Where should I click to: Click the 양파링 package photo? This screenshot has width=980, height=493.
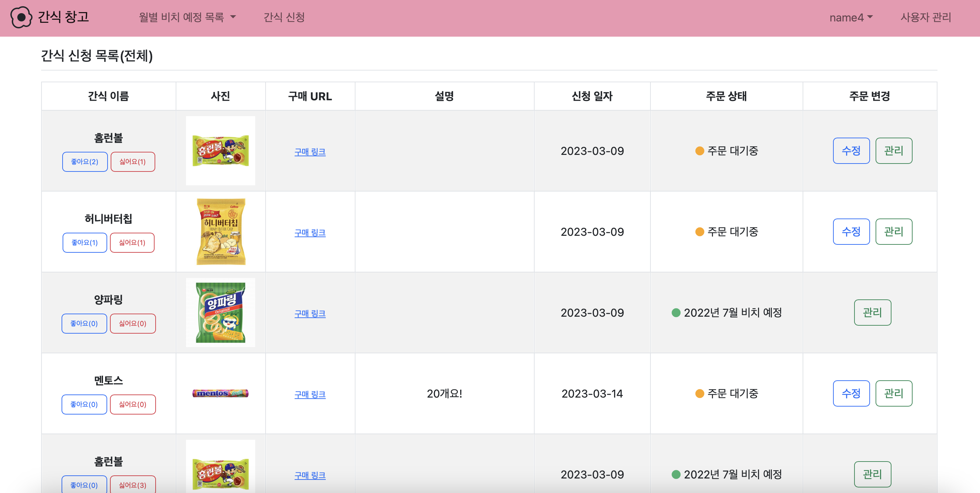point(220,312)
